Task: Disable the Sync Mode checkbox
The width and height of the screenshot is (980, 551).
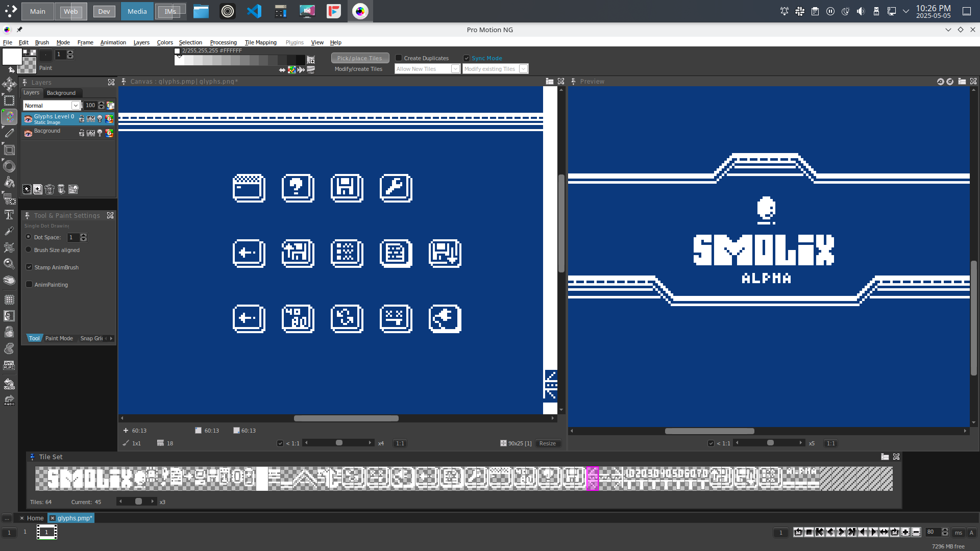Action: tap(466, 58)
